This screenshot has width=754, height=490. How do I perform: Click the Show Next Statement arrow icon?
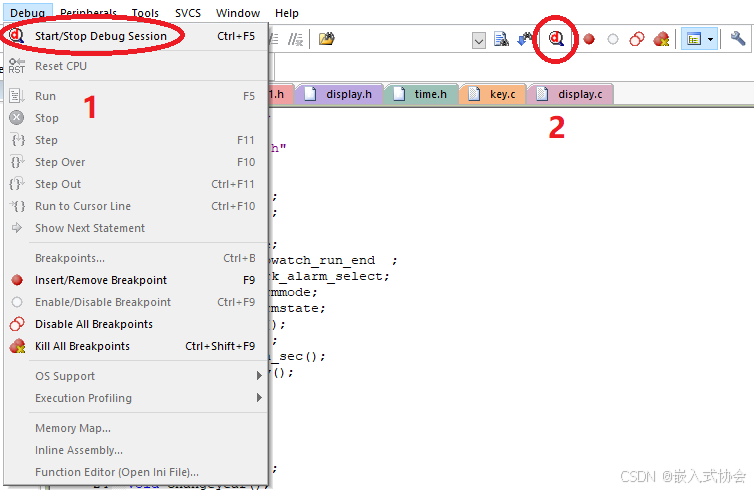pos(17,228)
